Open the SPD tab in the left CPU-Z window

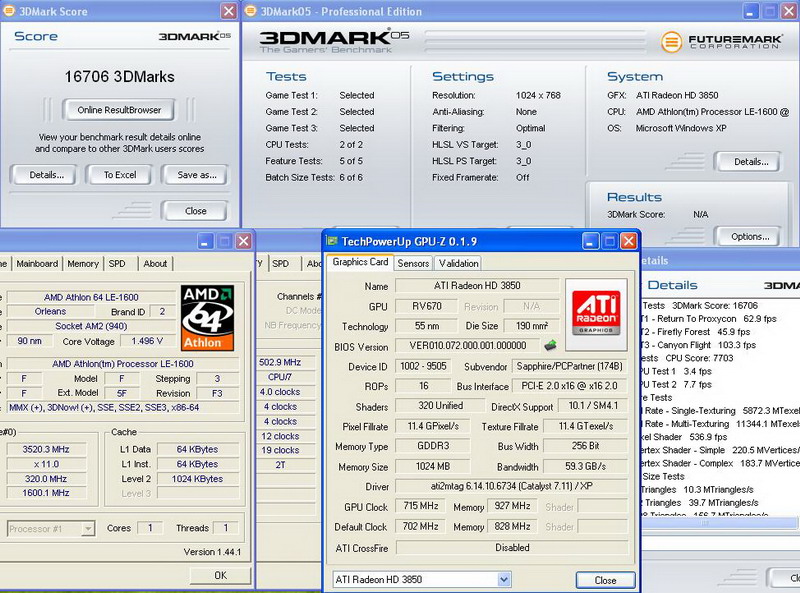[117, 264]
